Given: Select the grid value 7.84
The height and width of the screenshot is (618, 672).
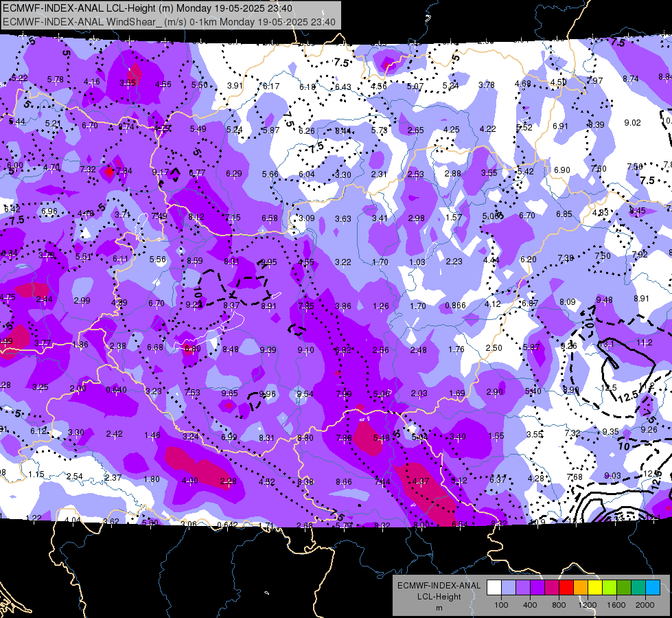Looking at the screenshot, I should click(x=124, y=171).
